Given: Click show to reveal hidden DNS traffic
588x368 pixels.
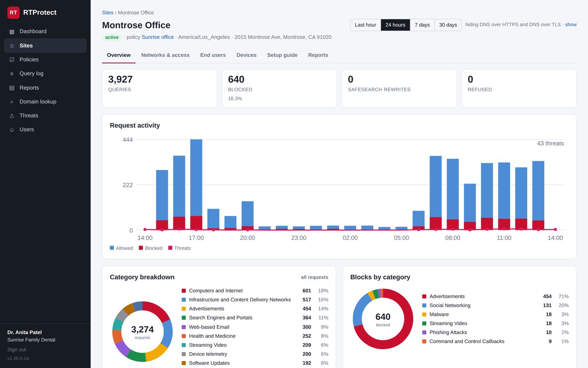Looking at the screenshot, I should (571, 25).
